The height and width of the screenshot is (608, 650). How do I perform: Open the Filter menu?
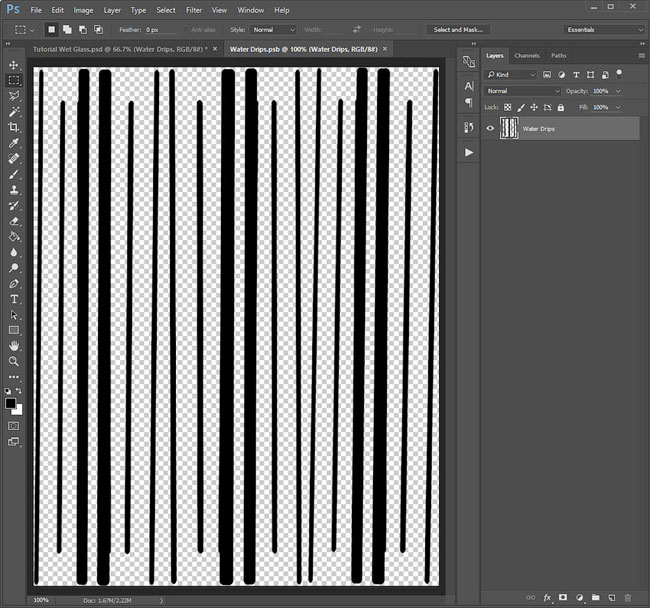(x=194, y=10)
